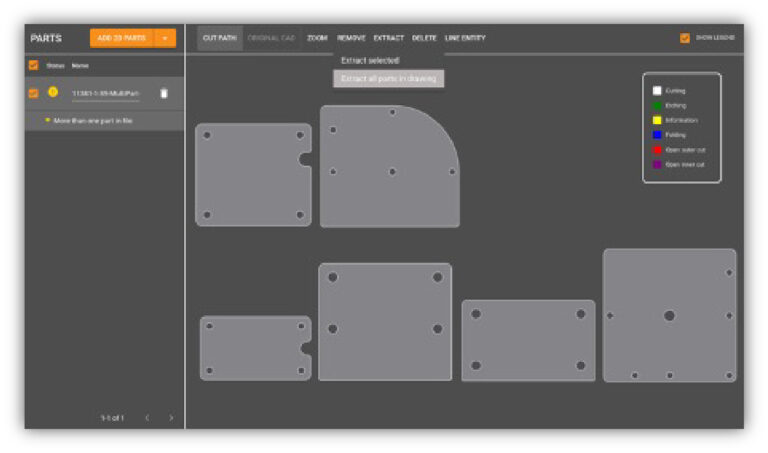Open the Remove menu in toolbar
This screenshot has width=768, height=453.
tap(351, 38)
